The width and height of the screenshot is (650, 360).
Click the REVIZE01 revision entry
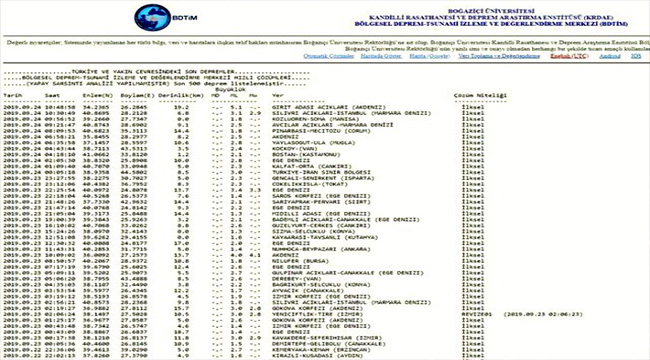coord(477,314)
